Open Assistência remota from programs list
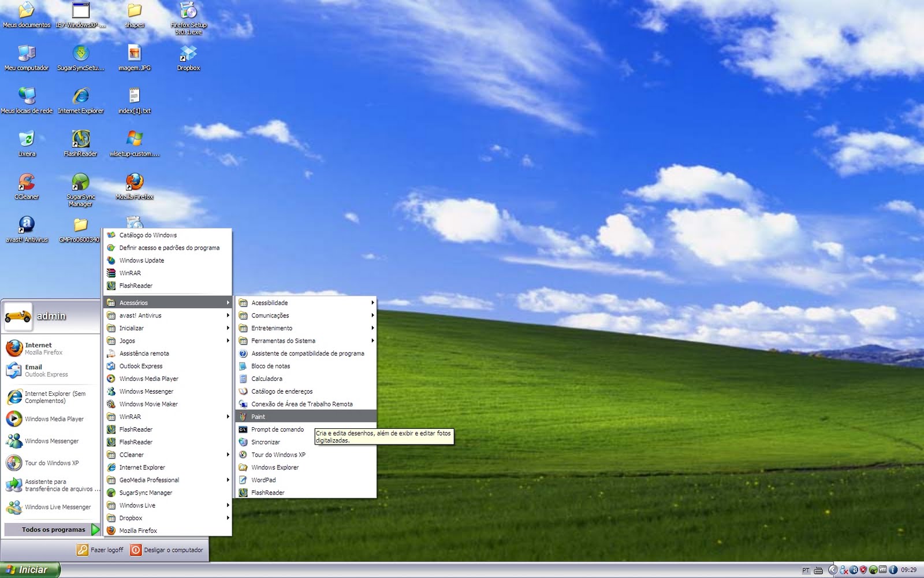Viewport: 924px width, 578px height. pos(167,354)
